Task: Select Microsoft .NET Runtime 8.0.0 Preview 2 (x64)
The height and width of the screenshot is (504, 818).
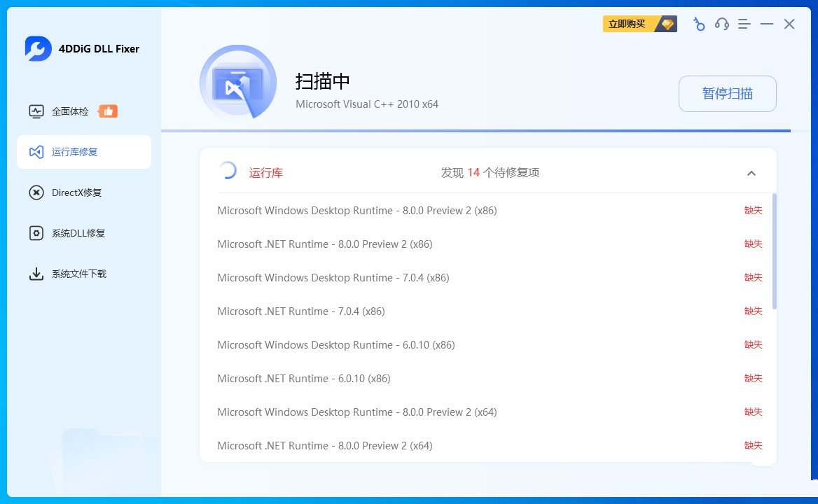Action: [490, 446]
